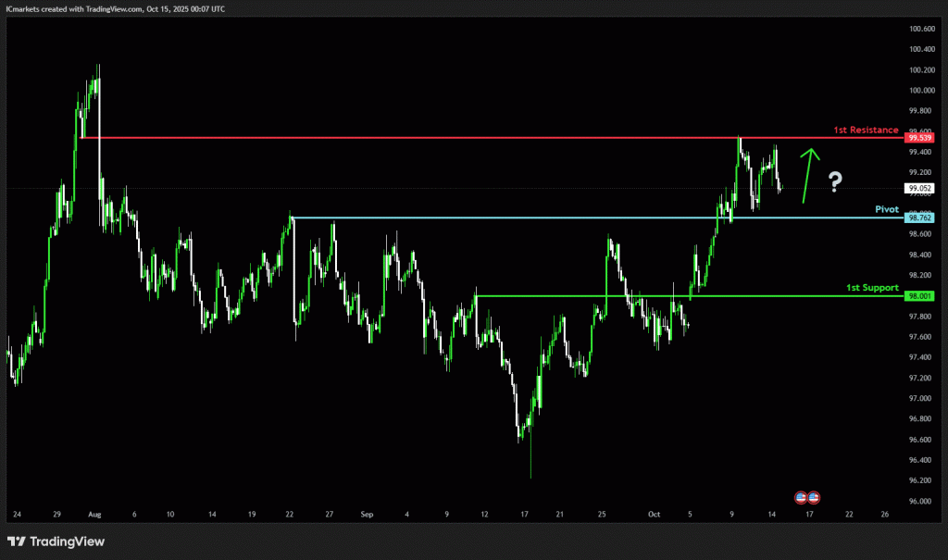
Task: Click the 96.000 price axis label
Action: (x=921, y=501)
